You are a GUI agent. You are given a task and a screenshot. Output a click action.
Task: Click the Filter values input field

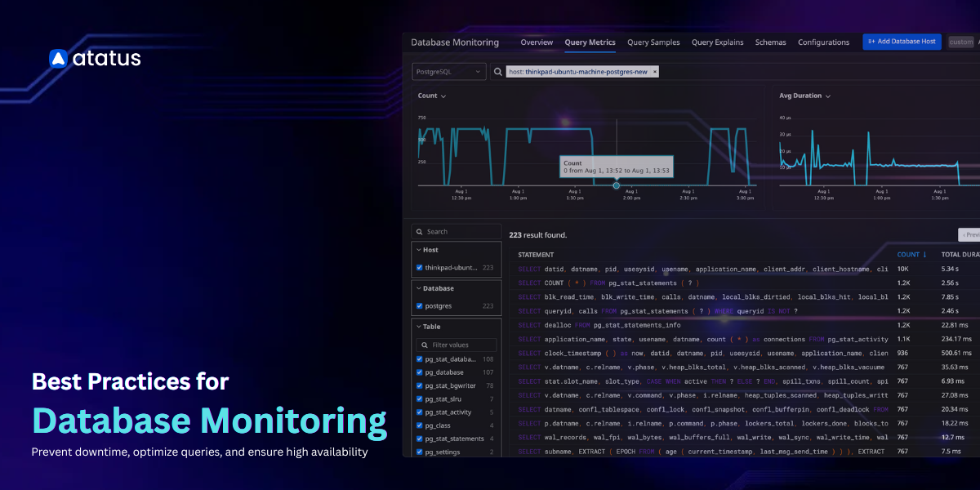tap(461, 345)
